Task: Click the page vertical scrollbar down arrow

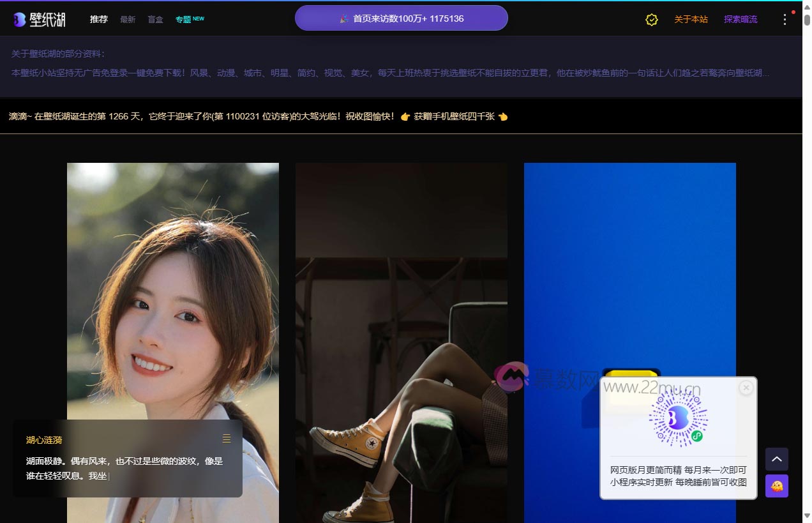Action: [x=807, y=515]
